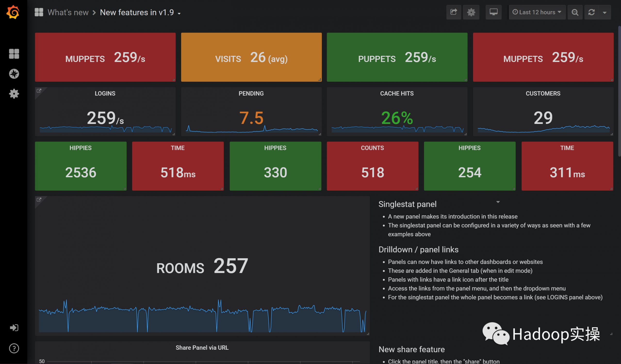Click the HIPPIES 2536 panel title

[81, 148]
